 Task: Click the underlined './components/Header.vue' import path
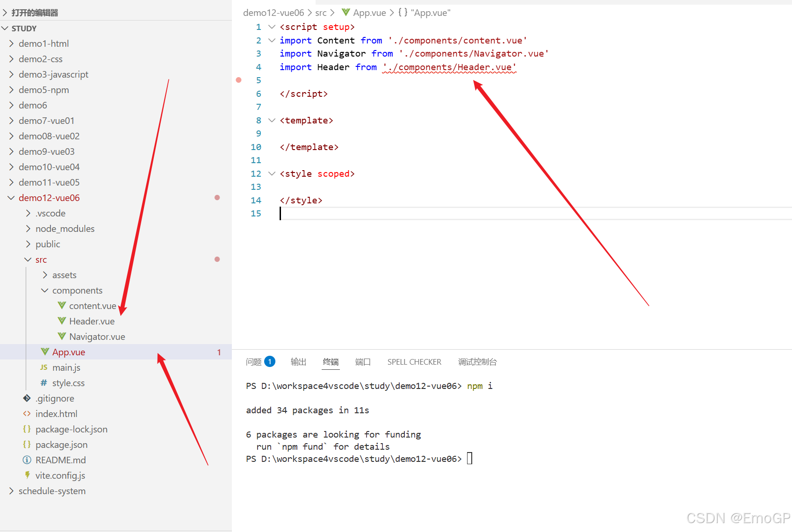click(449, 67)
